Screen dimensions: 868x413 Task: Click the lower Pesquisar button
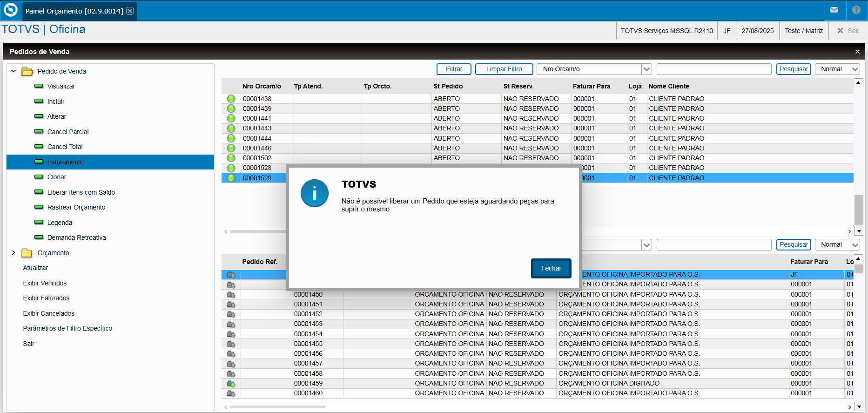coord(794,245)
